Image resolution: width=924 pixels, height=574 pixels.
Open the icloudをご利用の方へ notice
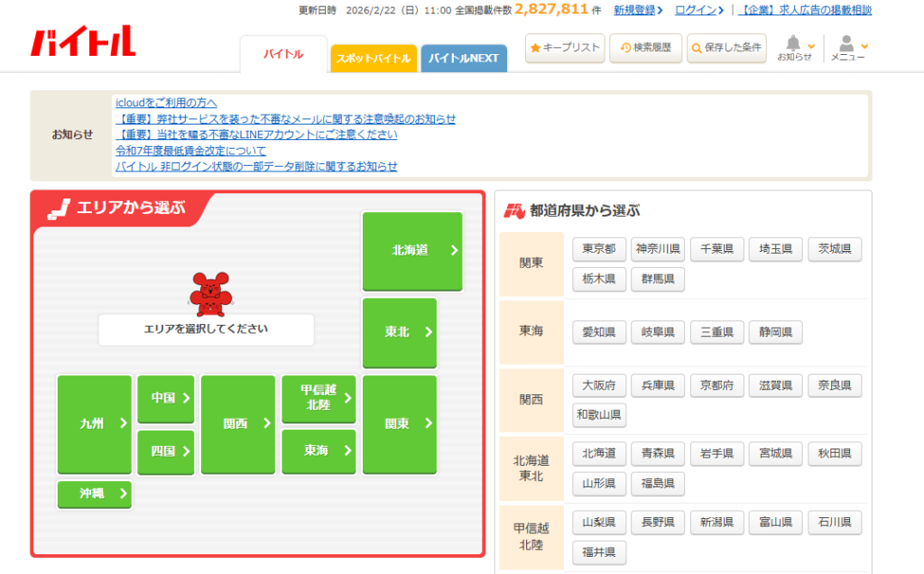click(166, 103)
